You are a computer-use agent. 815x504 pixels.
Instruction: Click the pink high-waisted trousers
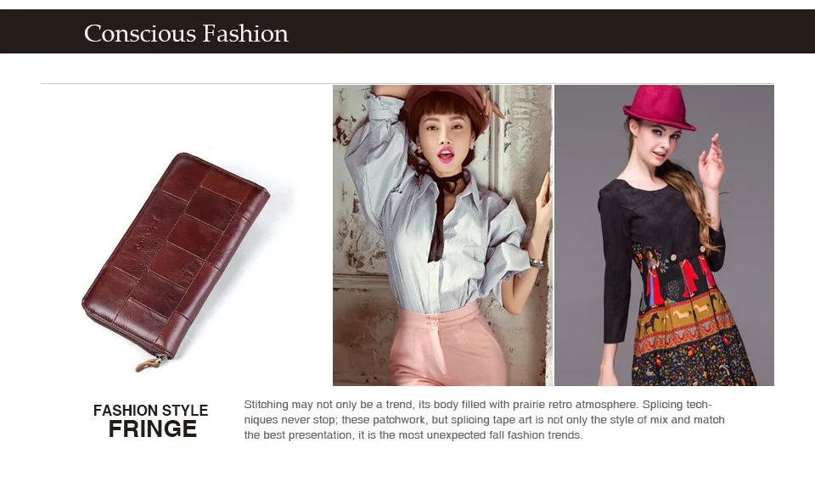click(x=447, y=345)
